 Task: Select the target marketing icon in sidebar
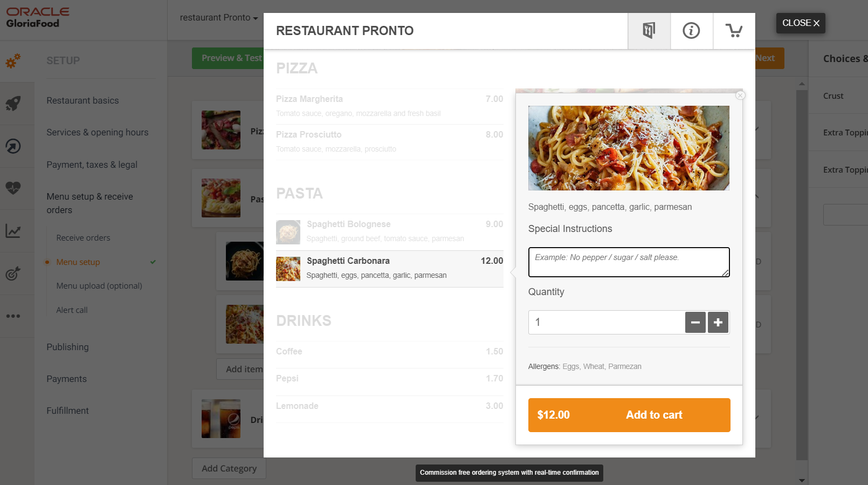[x=13, y=274]
